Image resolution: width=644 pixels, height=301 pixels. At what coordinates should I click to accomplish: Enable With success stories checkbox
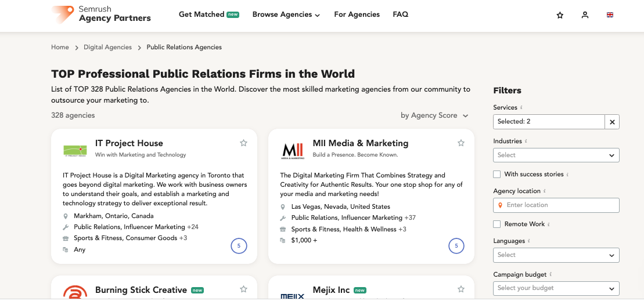[497, 175]
